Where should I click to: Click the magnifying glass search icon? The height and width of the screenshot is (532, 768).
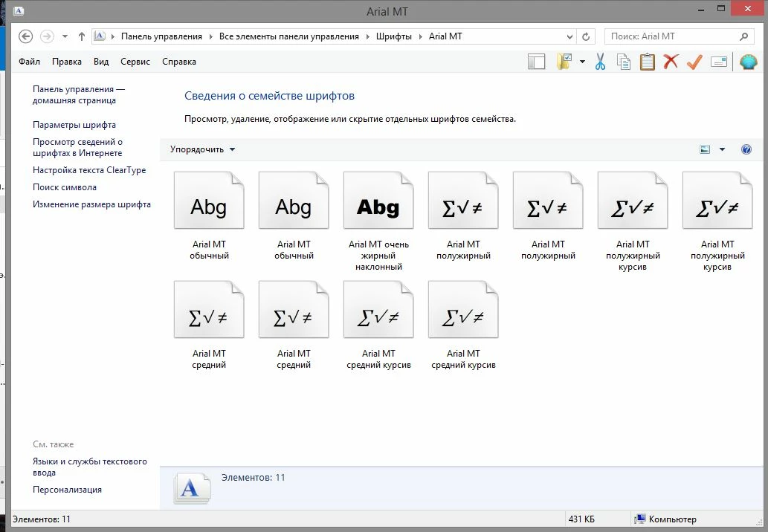click(743, 36)
